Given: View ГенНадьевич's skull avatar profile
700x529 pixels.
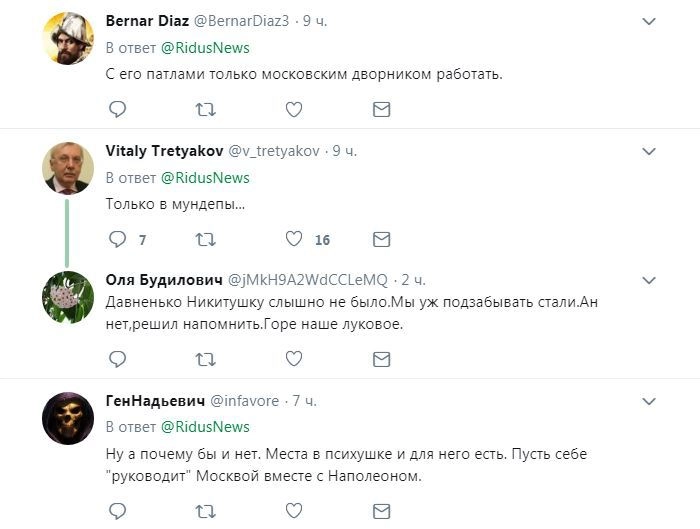Looking at the screenshot, I should point(68,418).
